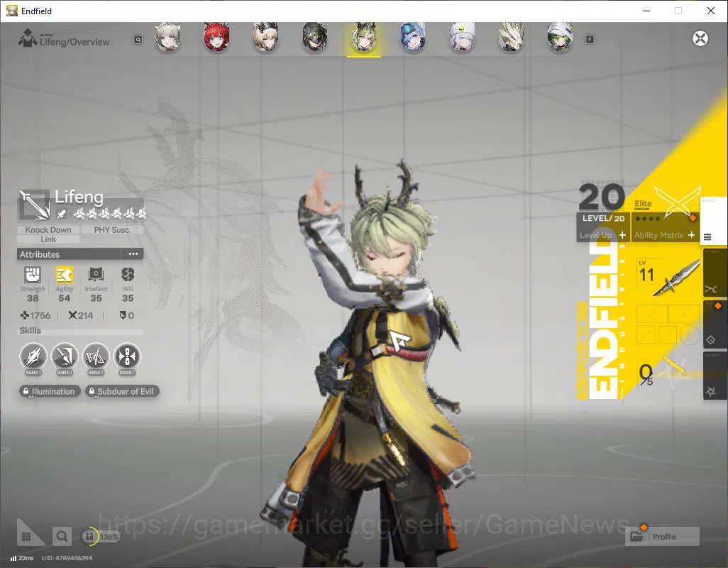This screenshot has width=728, height=568.
Task: Select the equipment side tab with diamond icon
Action: click(715, 324)
